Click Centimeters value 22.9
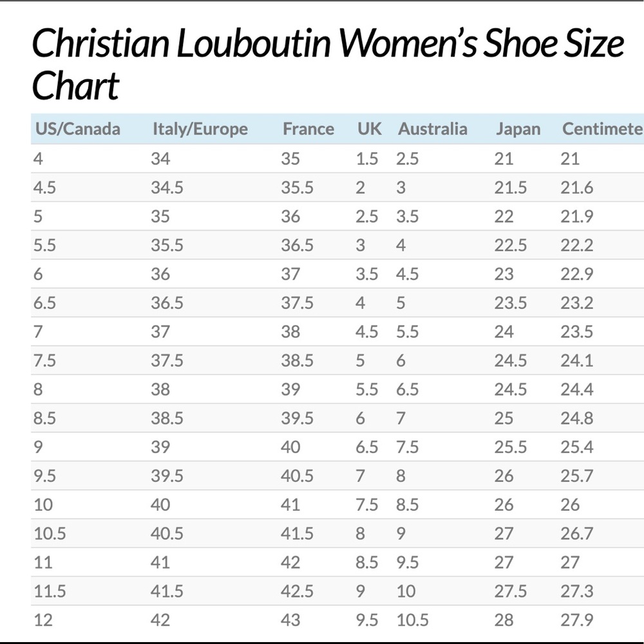This screenshot has height=644, width=644. coord(576,274)
